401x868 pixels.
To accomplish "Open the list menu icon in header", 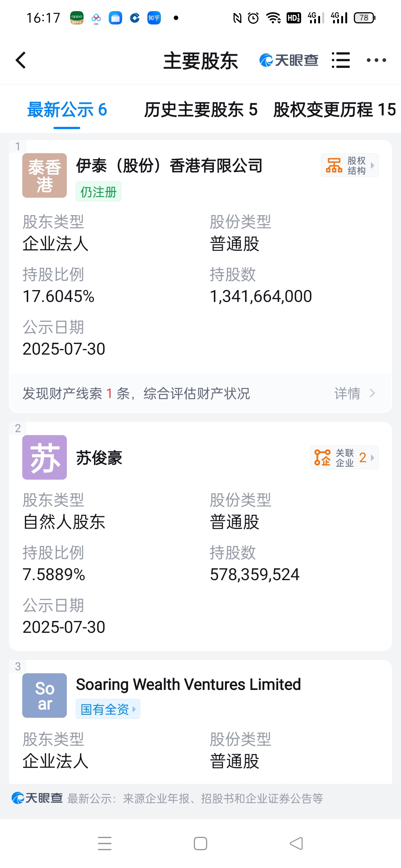I will tap(340, 60).
